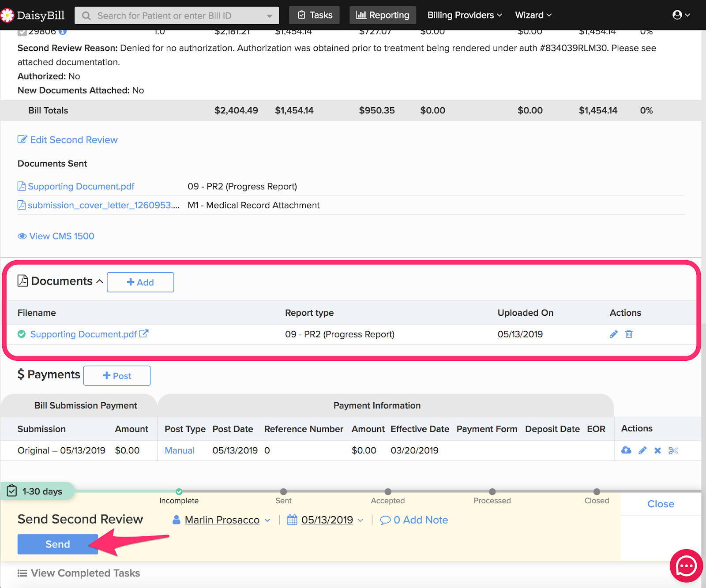Focus the Search for Patient or Bill ID field
Image resolution: width=706 pixels, height=588 pixels.
(x=176, y=15)
